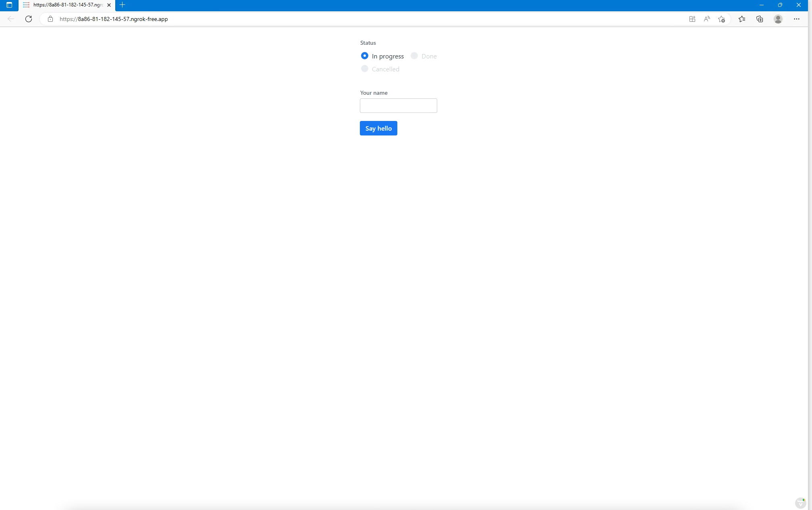Click the site info lock icon
812x510 pixels.
click(50, 19)
